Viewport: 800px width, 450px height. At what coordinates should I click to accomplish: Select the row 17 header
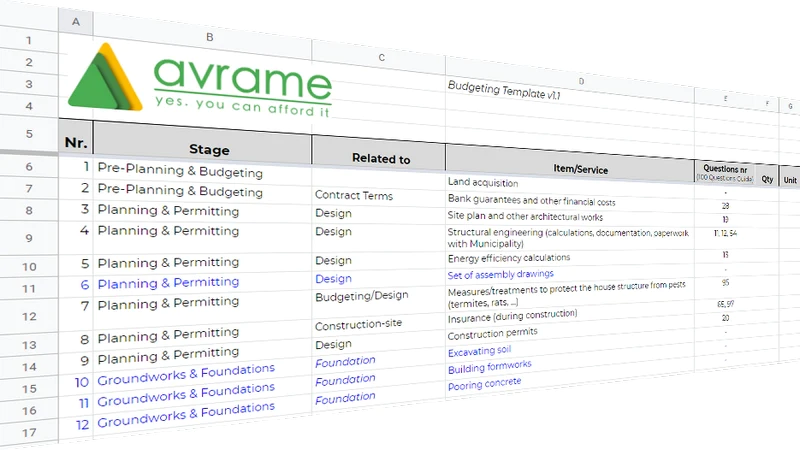pyautogui.click(x=28, y=433)
